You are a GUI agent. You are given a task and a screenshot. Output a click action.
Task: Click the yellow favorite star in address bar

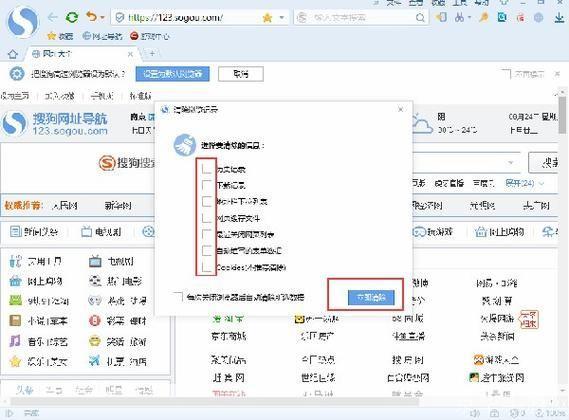point(267,17)
